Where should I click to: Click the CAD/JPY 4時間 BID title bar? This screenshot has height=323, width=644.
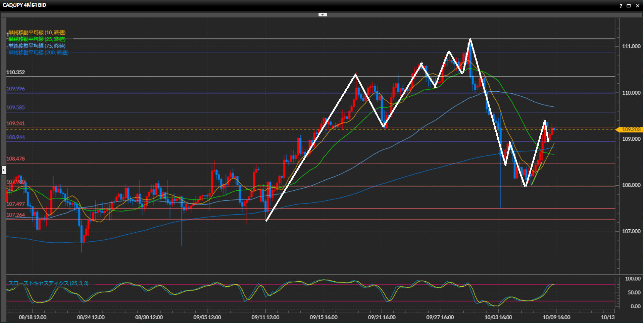[x=24, y=5]
